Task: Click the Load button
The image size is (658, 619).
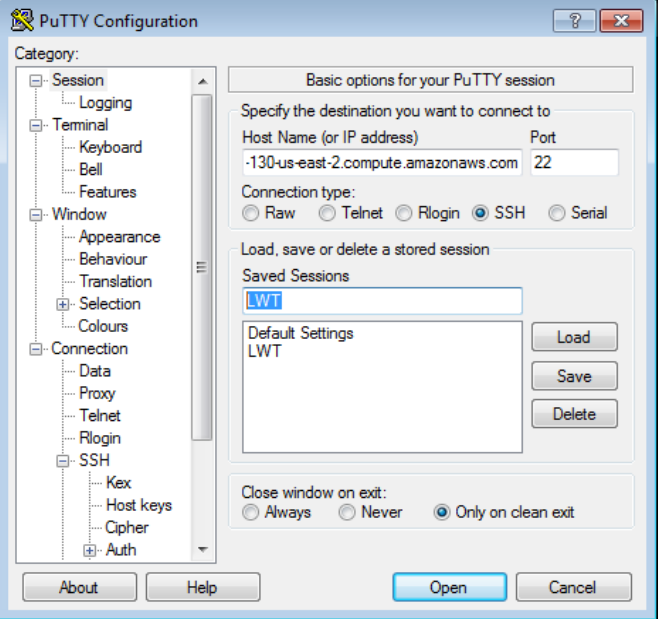Action: 574,337
